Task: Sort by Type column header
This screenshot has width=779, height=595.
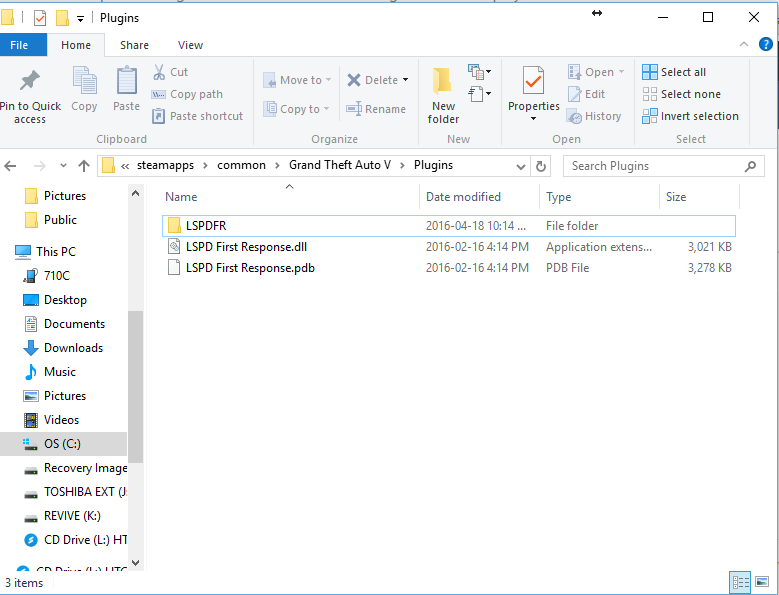Action: 600,197
